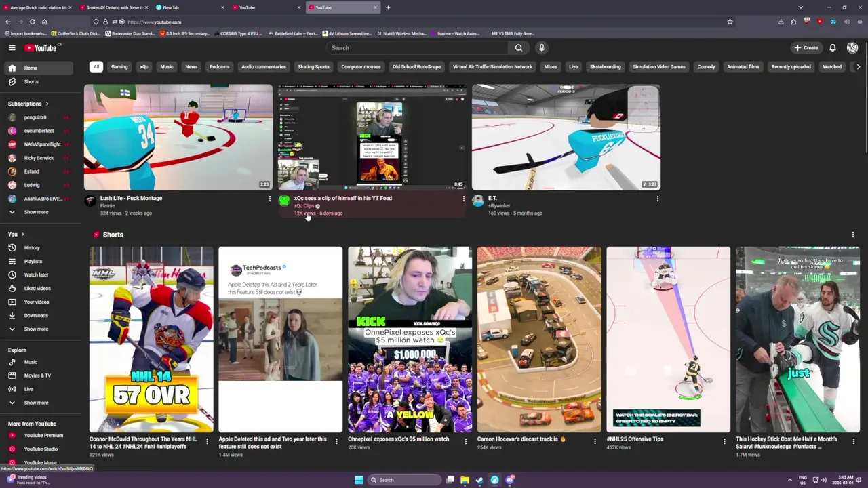This screenshot has width=868, height=488.
Task: Click the YouTube logo
Action: point(41,47)
